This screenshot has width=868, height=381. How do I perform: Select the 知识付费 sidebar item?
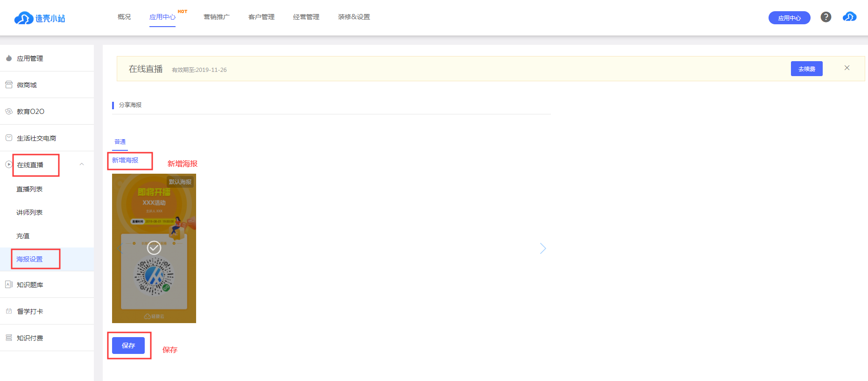[47, 338]
